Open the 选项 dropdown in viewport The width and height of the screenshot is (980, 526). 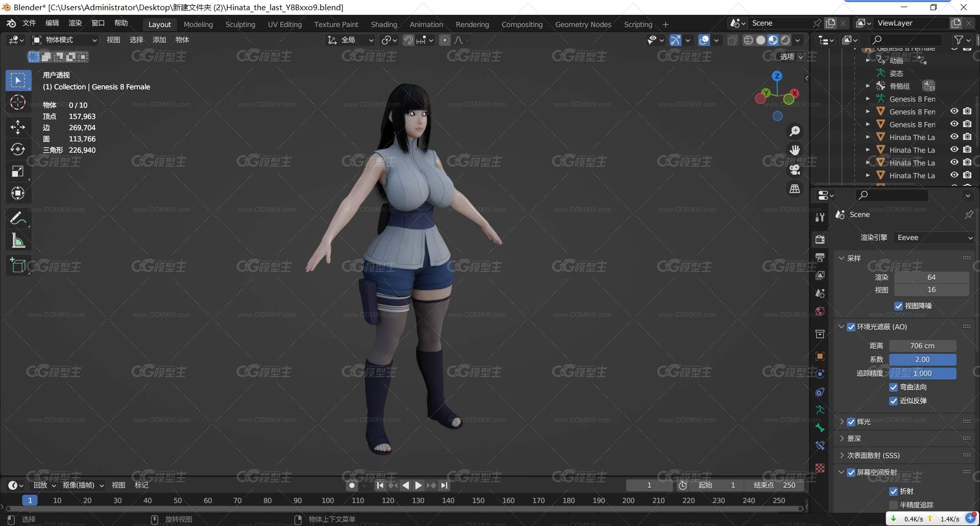point(792,57)
